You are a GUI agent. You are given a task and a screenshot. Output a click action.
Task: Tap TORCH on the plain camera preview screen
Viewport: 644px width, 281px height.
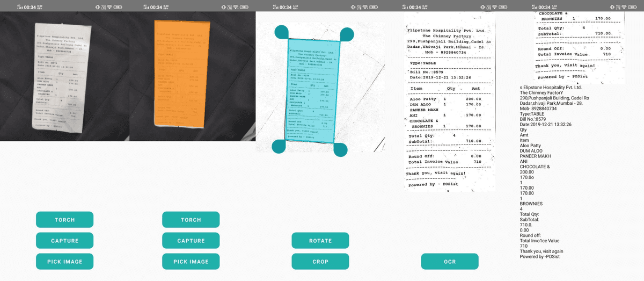pyautogui.click(x=64, y=220)
